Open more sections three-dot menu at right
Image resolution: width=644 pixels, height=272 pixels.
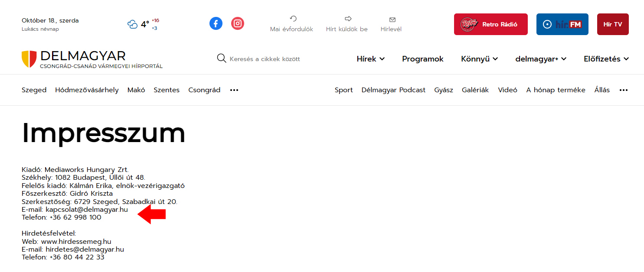click(624, 90)
